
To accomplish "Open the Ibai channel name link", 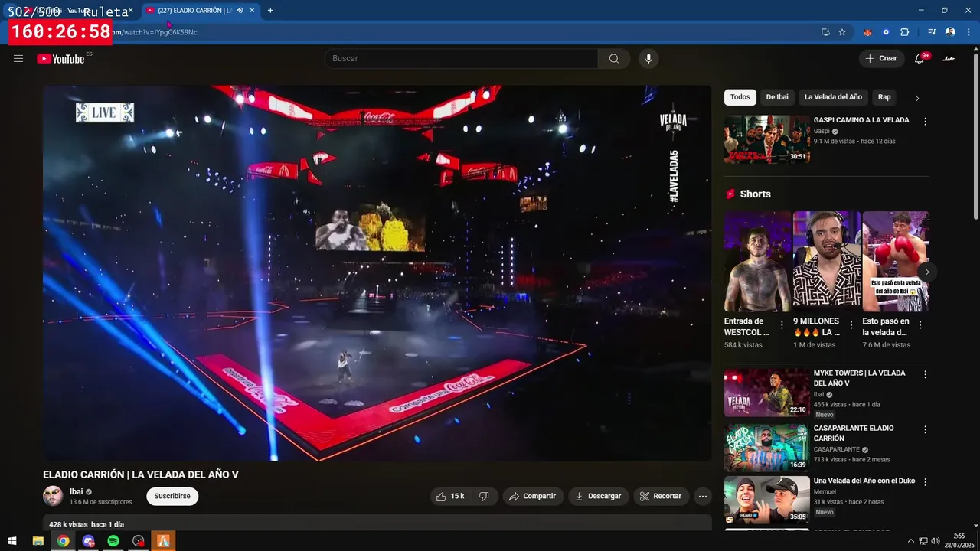I will (76, 491).
